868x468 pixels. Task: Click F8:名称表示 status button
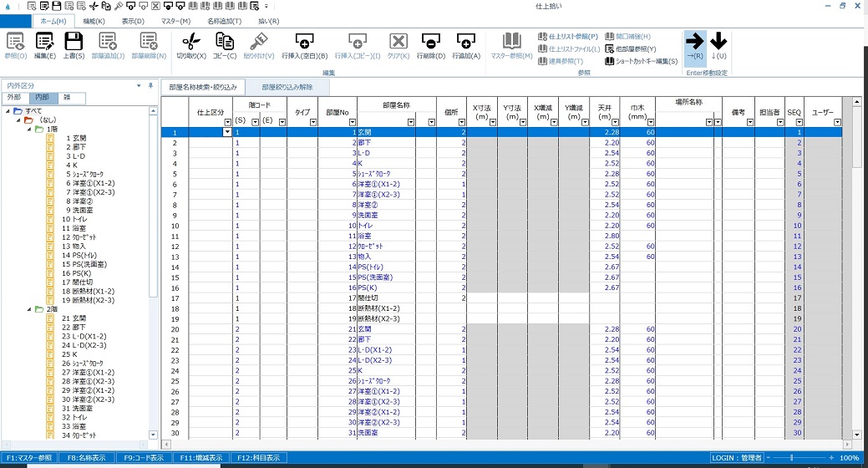(x=86, y=458)
